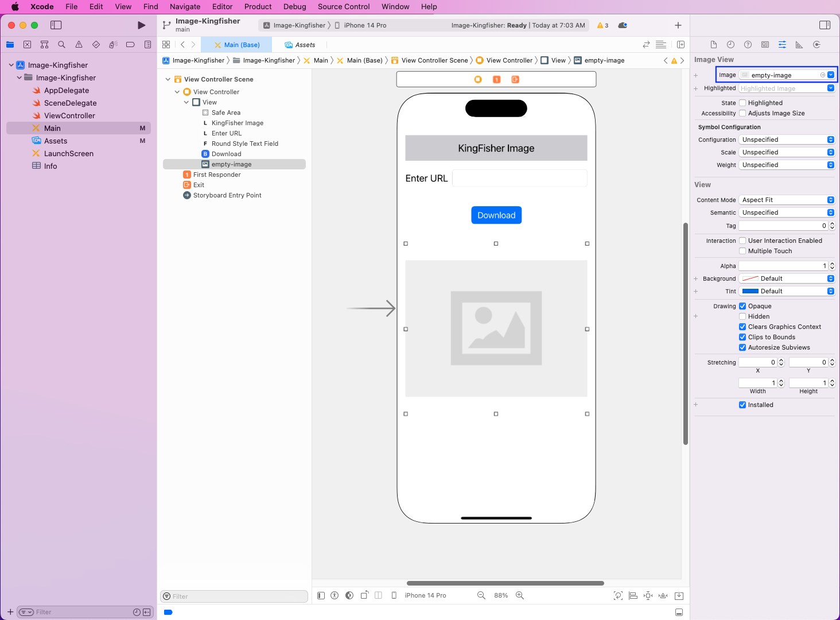This screenshot has height=620, width=840.
Task: Open the Align constraints menu
Action: click(x=633, y=595)
